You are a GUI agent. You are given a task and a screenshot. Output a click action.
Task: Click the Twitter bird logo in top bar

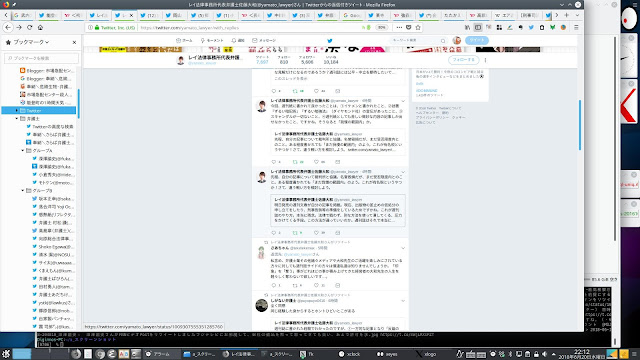tap(330, 40)
